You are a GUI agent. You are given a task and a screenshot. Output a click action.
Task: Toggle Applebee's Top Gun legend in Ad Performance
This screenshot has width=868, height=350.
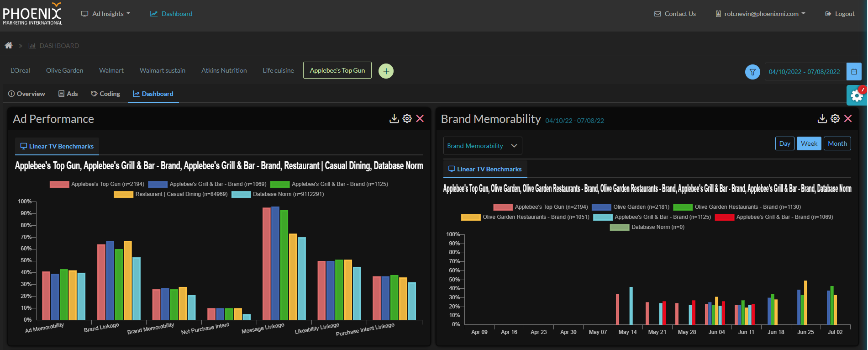pyautogui.click(x=97, y=184)
